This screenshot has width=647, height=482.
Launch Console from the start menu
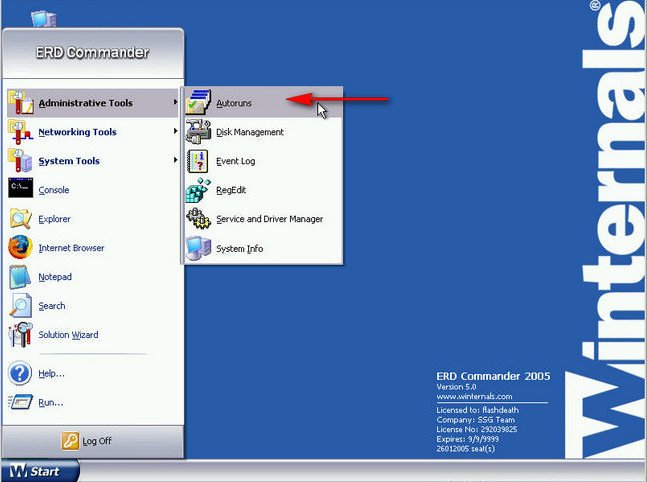93,190
